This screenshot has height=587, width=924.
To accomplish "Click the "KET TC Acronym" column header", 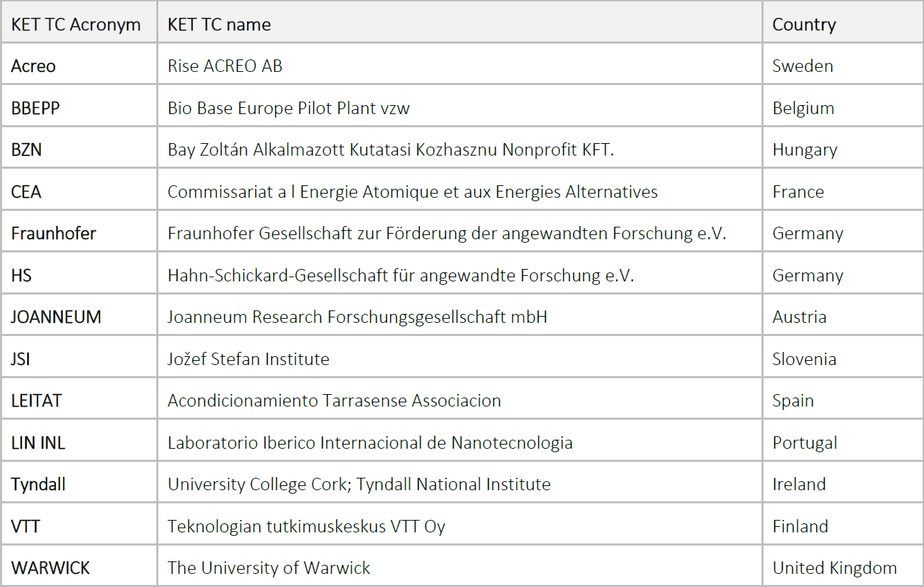I will pos(75,25).
